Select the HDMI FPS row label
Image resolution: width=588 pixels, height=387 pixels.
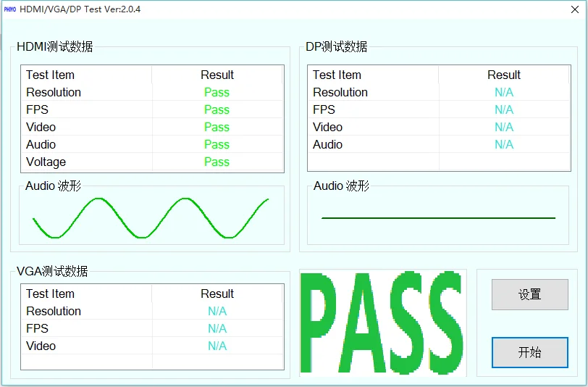(37, 109)
